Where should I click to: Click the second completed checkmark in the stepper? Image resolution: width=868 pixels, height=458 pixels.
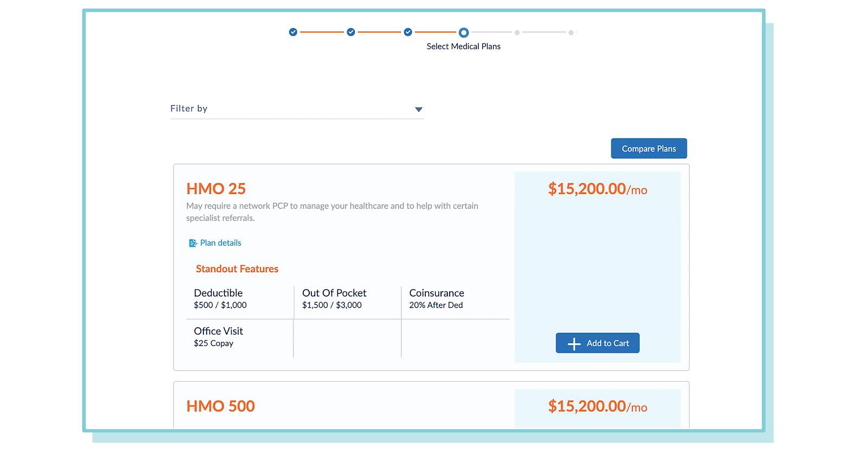pyautogui.click(x=350, y=32)
